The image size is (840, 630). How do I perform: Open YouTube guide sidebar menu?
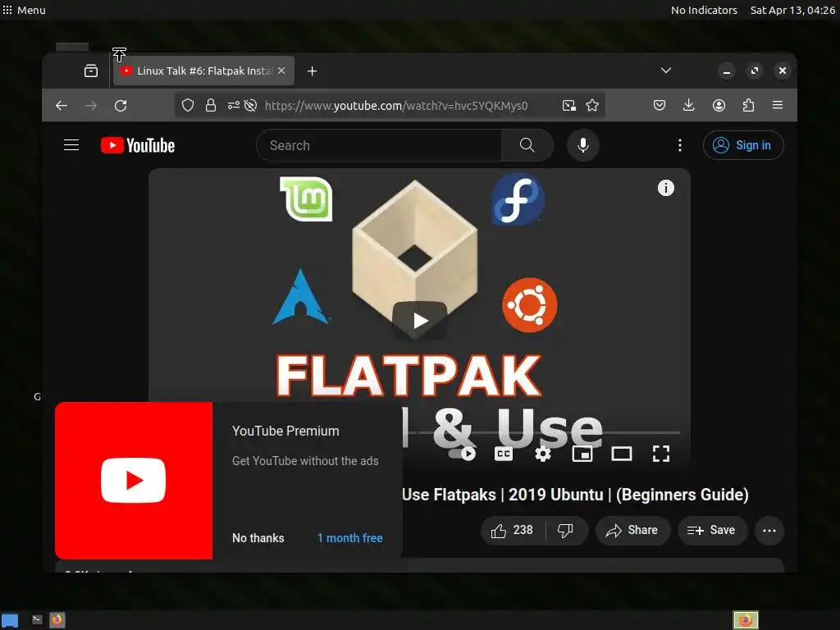(x=71, y=145)
